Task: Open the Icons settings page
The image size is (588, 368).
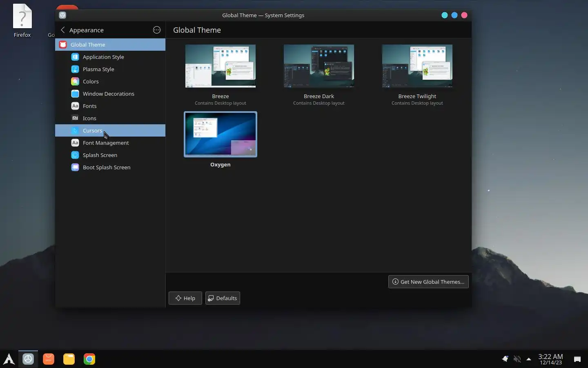Action: pyautogui.click(x=110, y=118)
